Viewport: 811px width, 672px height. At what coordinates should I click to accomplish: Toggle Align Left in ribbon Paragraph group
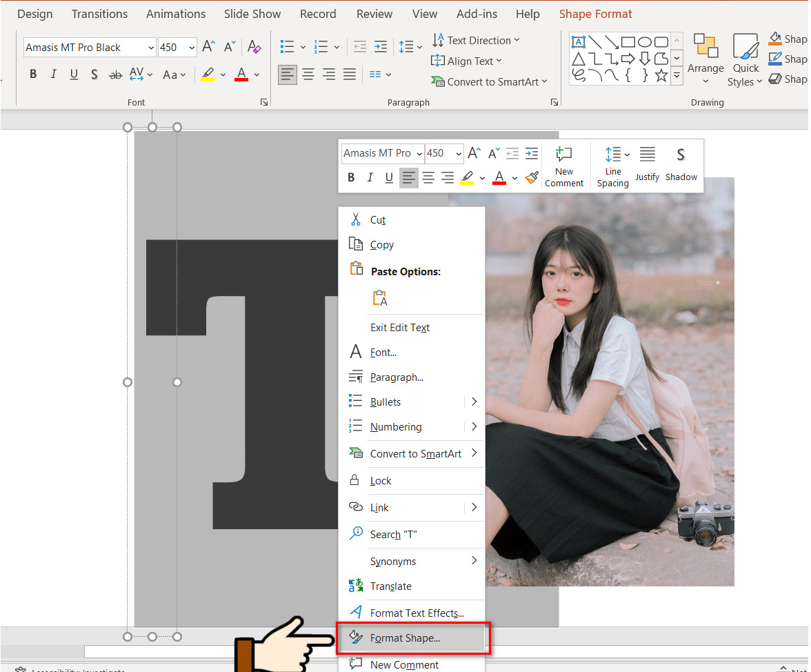pos(288,75)
